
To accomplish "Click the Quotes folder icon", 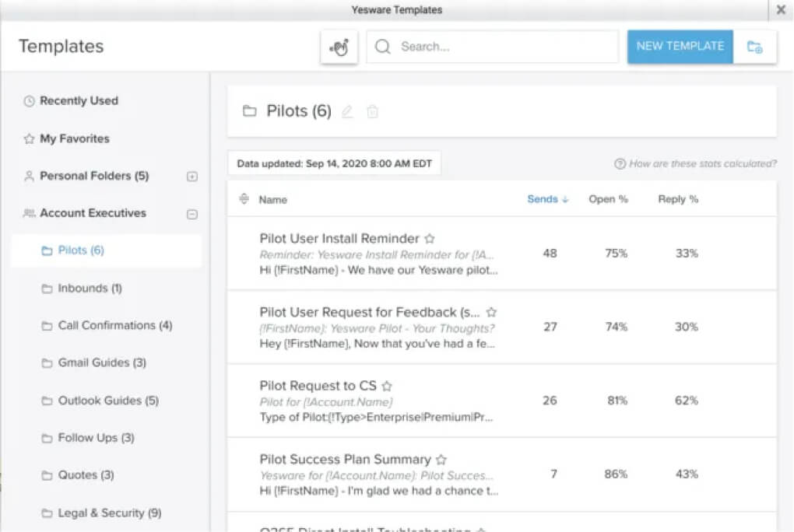I will [47, 475].
